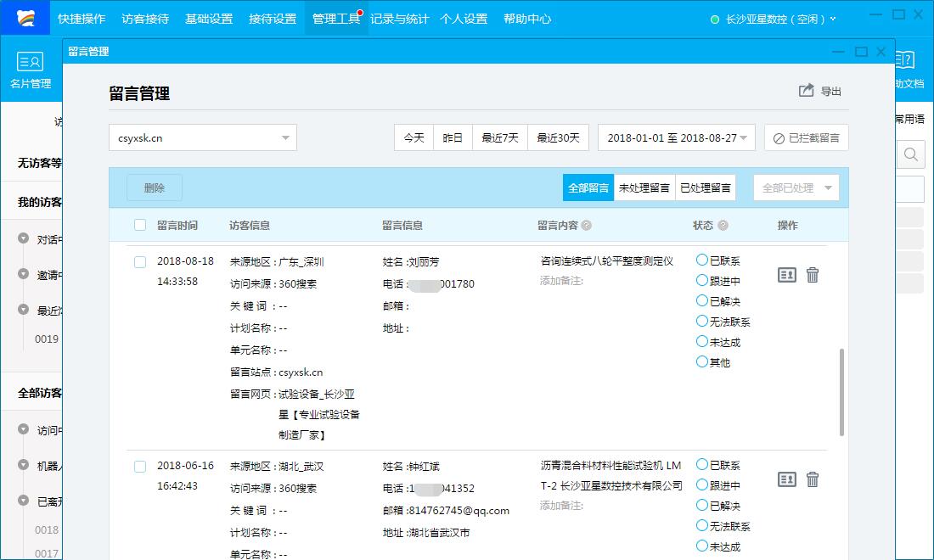
Task: Open the 基础设置 menu
Action: click(x=209, y=19)
